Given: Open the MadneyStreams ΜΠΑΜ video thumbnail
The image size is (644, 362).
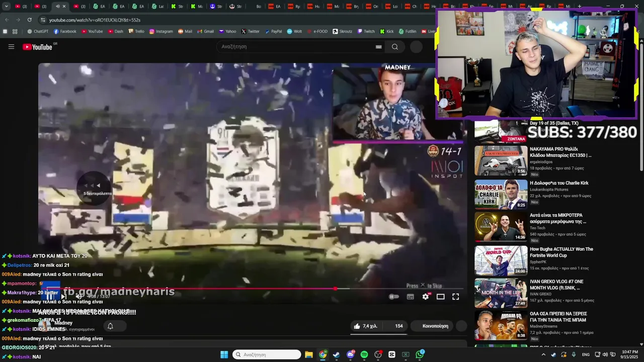Looking at the screenshot, I should [x=501, y=325].
